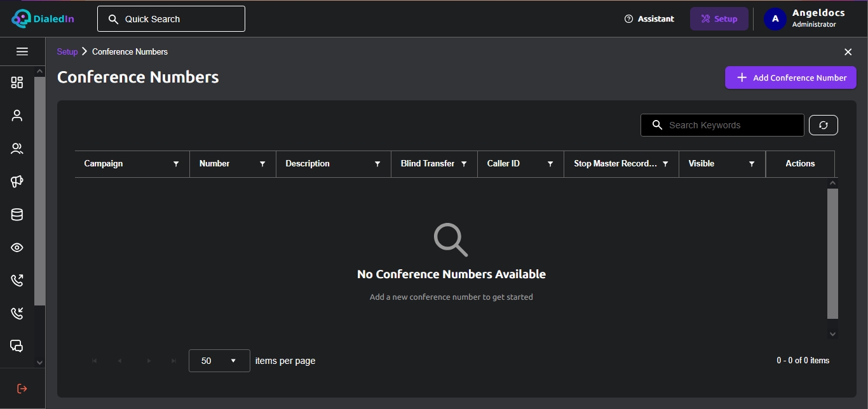Viewport: 868px width, 409px height.
Task: Open the Campaign column filter
Action: (176, 164)
